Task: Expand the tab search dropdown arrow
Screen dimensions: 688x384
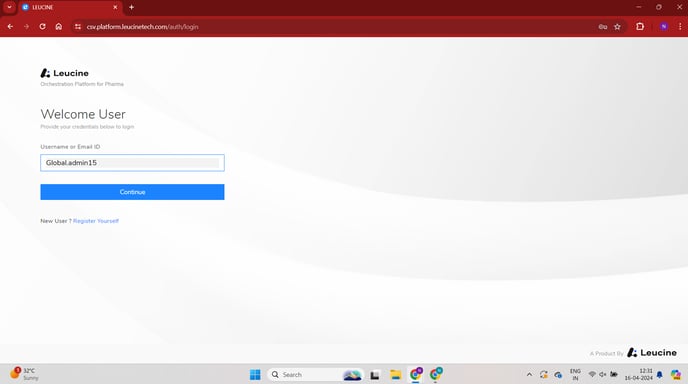Action: coord(9,7)
